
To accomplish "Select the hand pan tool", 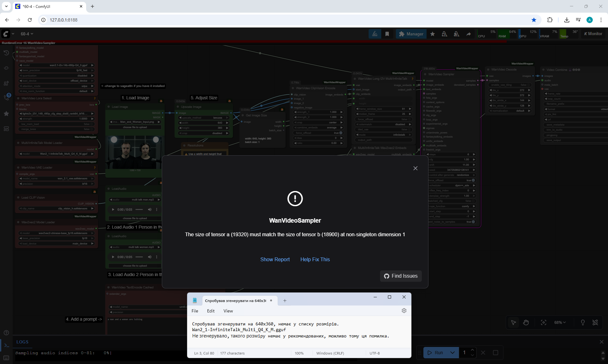I will (x=526, y=322).
